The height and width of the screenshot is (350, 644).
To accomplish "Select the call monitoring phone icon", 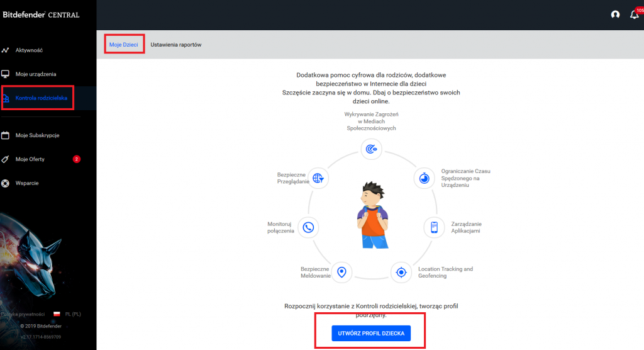I will coord(308,227).
